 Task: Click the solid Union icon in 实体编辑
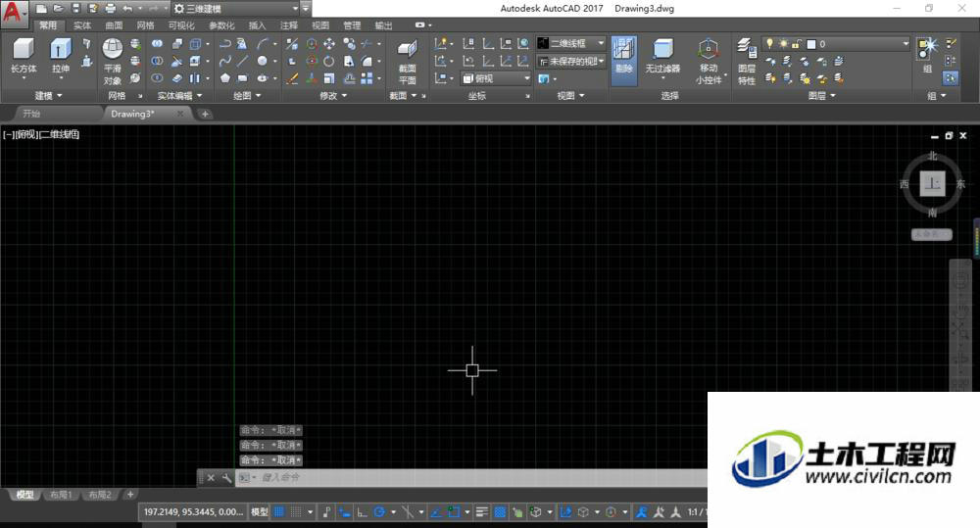(x=158, y=44)
